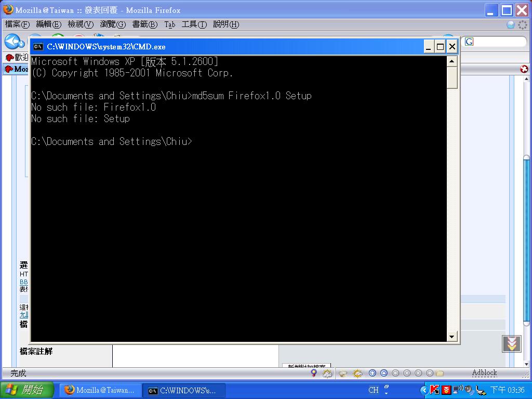Click Firefox throbber activity icon
The image size is (532, 399).
tap(523, 24)
